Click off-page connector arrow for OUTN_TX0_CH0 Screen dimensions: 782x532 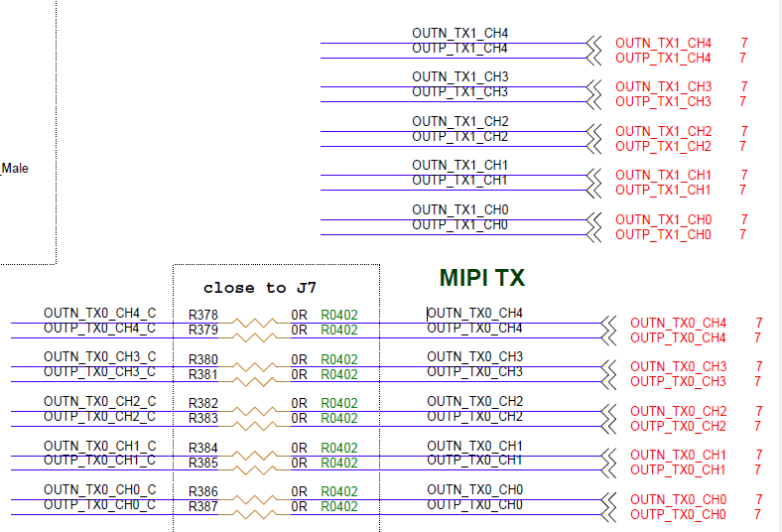tap(608, 499)
